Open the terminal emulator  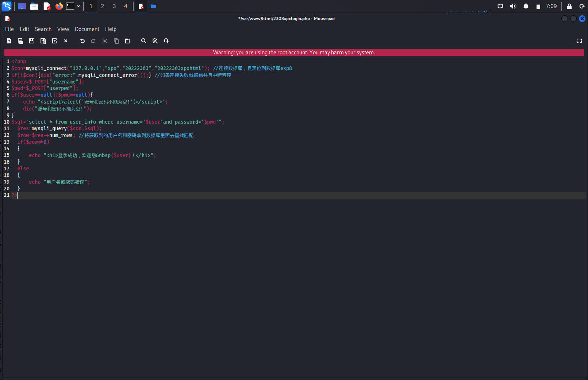pos(70,6)
